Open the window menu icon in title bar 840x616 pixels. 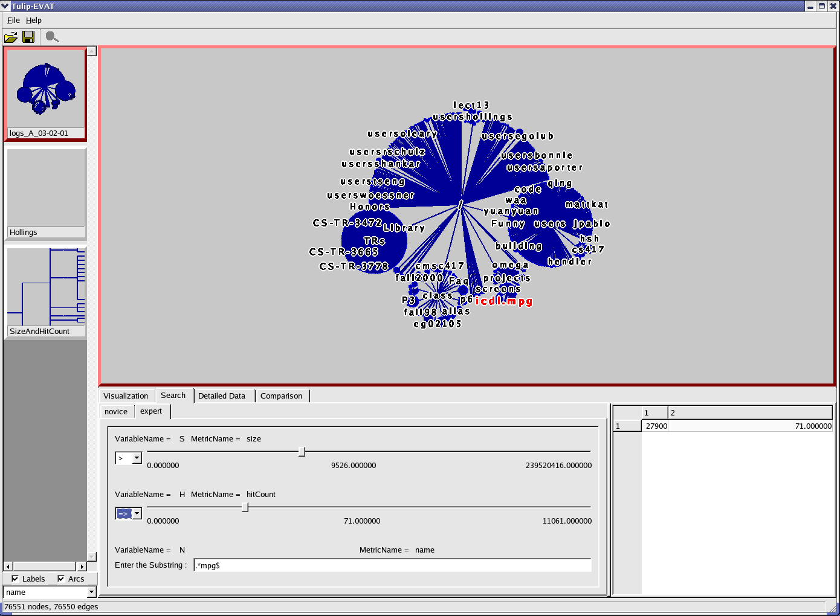pos(5,6)
